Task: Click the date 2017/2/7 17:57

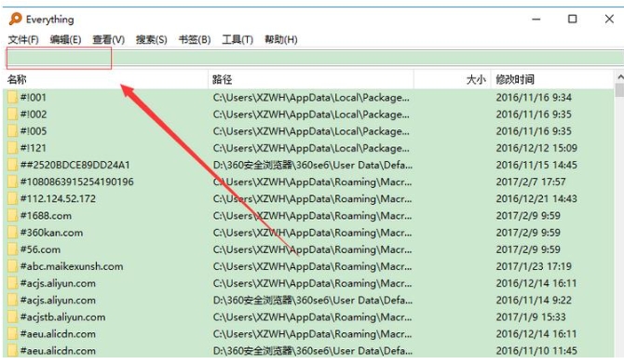Action: pos(531,182)
